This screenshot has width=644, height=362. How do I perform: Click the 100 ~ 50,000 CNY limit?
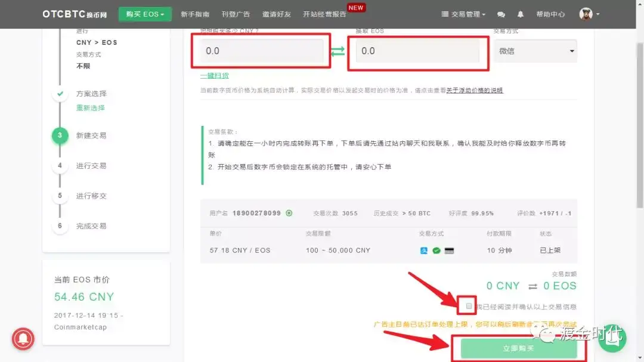click(x=338, y=250)
